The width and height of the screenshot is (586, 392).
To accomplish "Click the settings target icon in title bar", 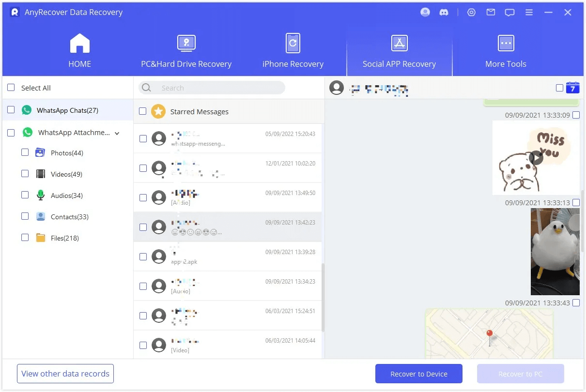I will (471, 13).
